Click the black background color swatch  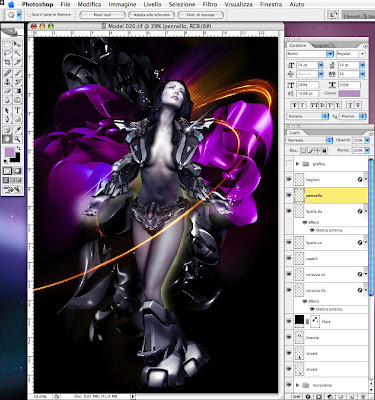point(17,158)
